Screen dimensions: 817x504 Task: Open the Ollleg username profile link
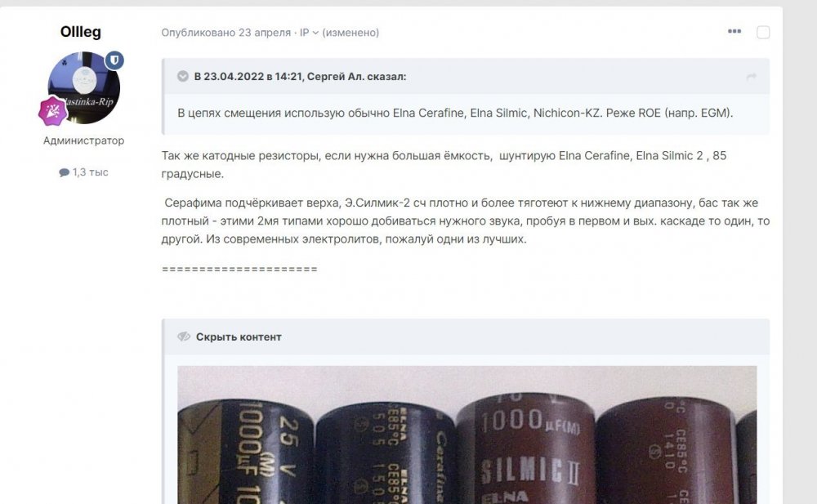tap(81, 32)
